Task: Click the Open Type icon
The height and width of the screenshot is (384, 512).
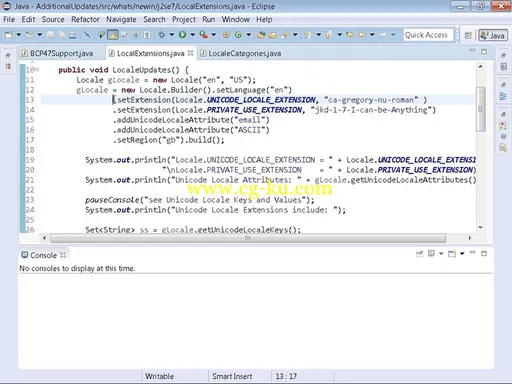Action: 261,35
